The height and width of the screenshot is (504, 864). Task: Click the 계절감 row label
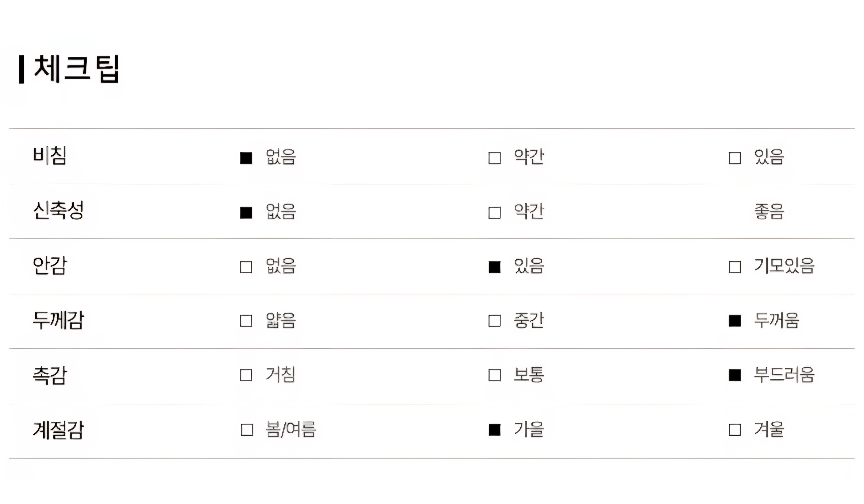[x=58, y=430]
